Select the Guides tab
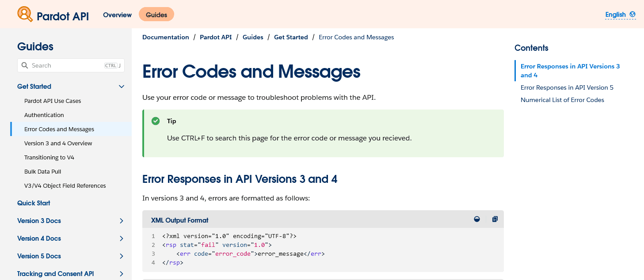 [156, 15]
